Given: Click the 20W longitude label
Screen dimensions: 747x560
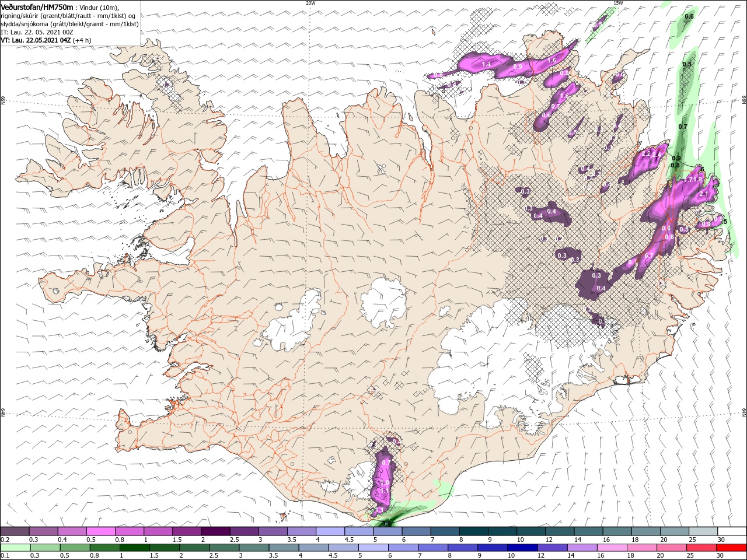Looking at the screenshot, I should [310, 3].
